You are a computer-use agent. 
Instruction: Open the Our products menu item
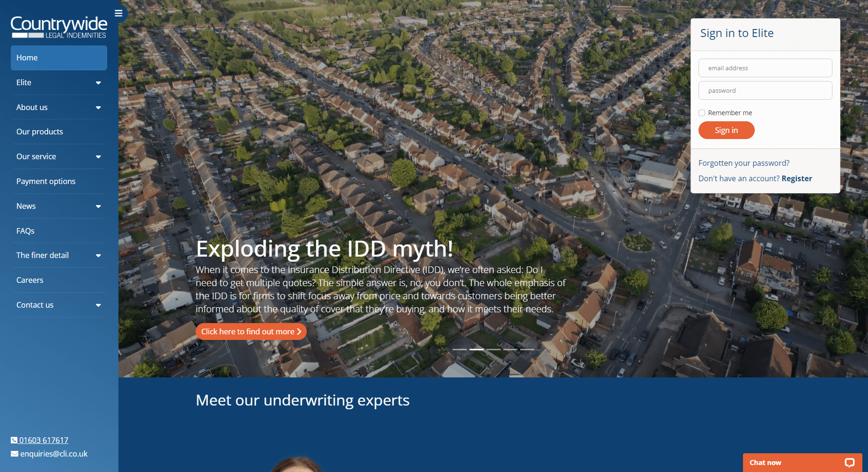(40, 132)
